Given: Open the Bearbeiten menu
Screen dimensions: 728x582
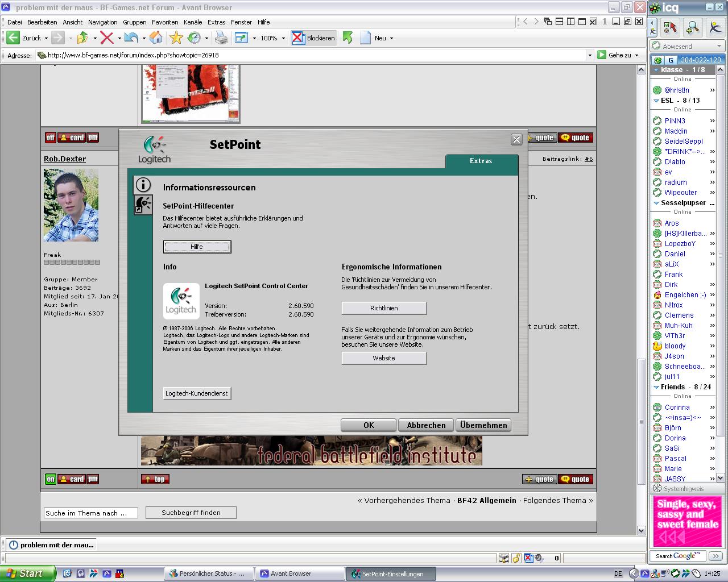Looking at the screenshot, I should point(42,22).
